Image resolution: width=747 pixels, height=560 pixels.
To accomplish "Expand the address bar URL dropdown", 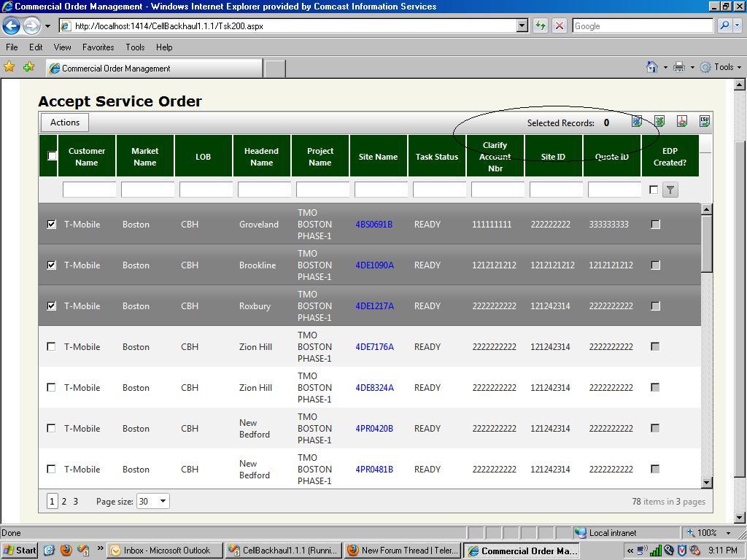I will coord(522,26).
